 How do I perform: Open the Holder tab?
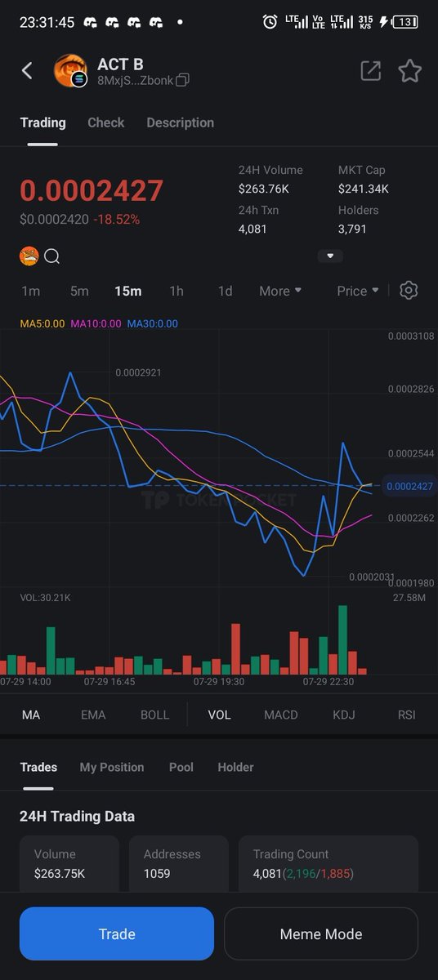(235, 767)
